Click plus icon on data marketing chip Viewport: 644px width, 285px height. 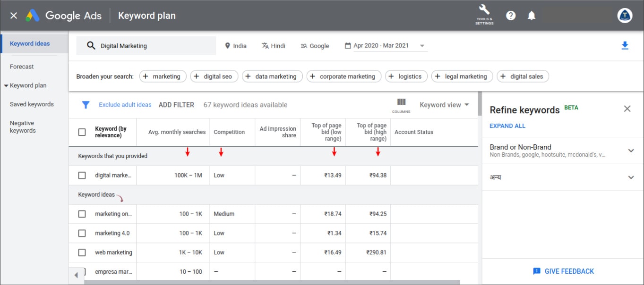click(248, 76)
